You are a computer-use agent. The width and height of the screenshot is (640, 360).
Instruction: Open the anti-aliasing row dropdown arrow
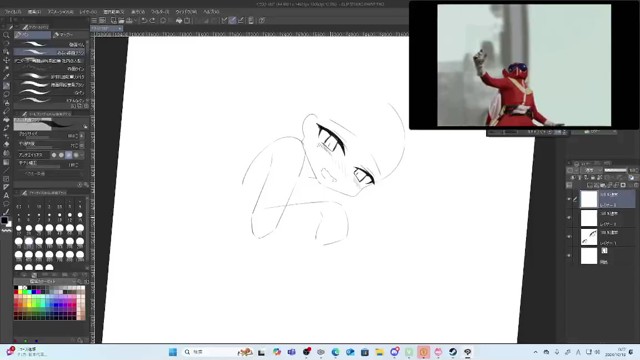click(x=82, y=155)
